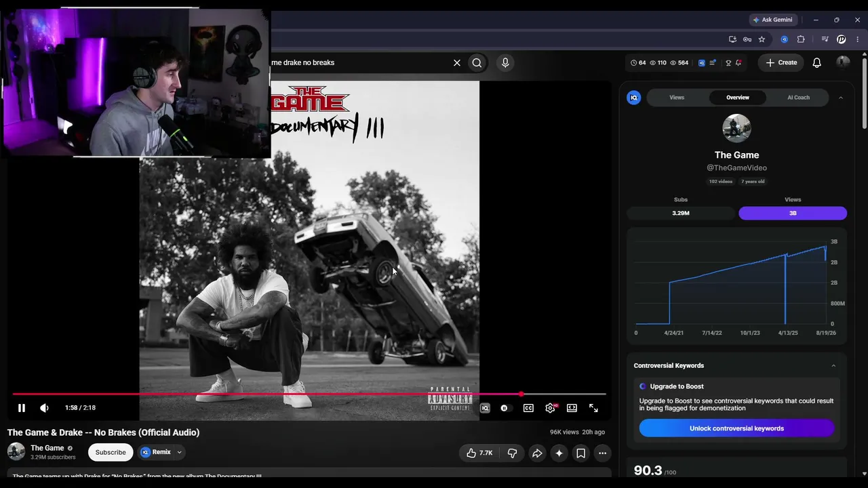868x488 pixels.
Task: Like the video with 7.7K likes
Action: 479,453
